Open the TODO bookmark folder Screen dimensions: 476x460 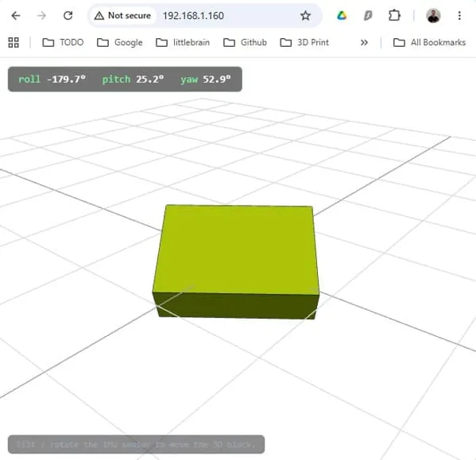[x=63, y=42]
